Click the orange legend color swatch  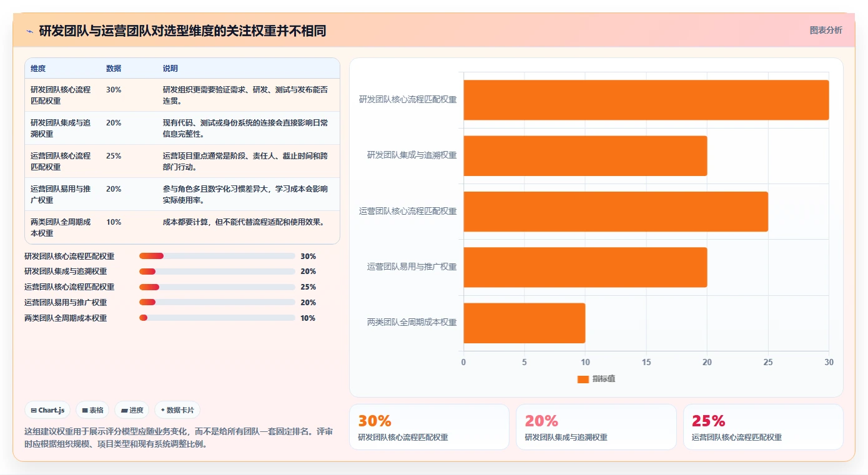tap(583, 379)
